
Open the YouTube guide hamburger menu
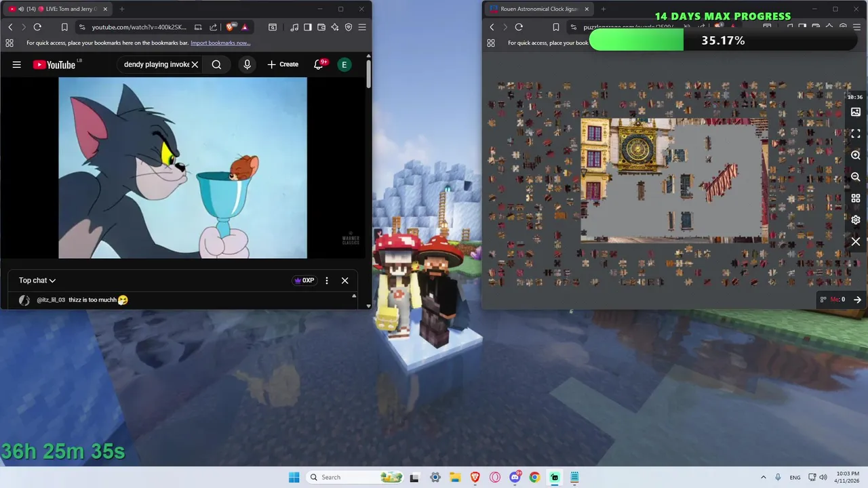click(x=17, y=64)
